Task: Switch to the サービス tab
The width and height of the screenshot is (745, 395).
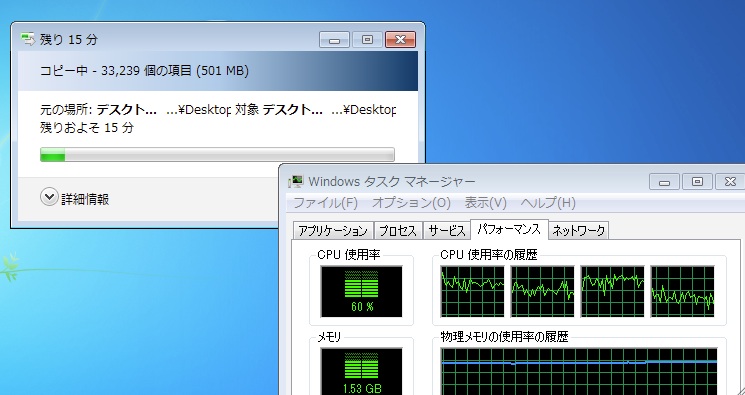Action: click(x=446, y=231)
